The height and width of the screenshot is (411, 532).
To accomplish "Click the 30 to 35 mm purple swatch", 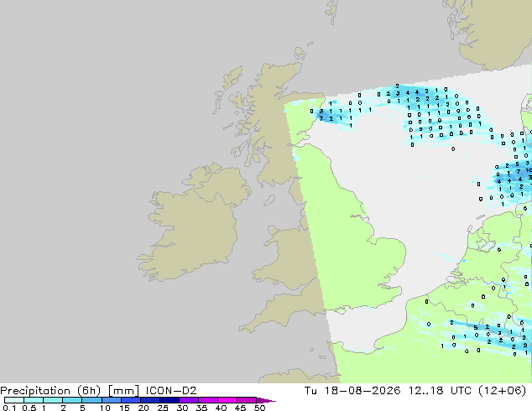I will (x=189, y=400).
